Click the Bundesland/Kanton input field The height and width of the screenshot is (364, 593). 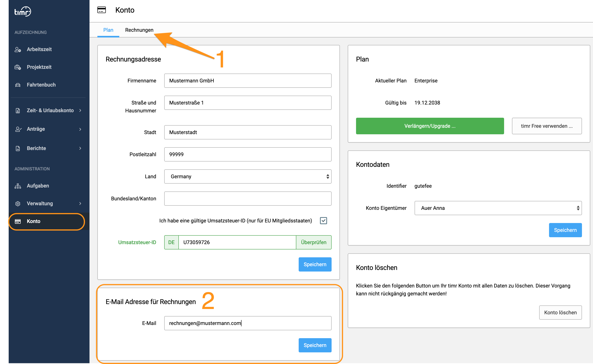248,199
